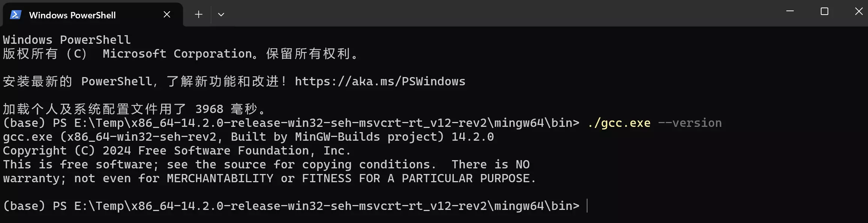This screenshot has width=868, height=223.
Task: Click the 14.2.0 version number in the gcc output
Action: click(x=472, y=137)
